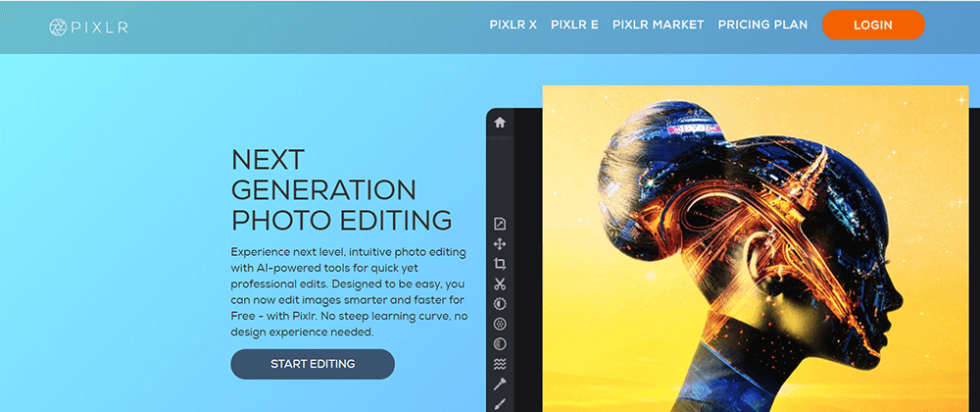
Task: Select the scissors cutout tool
Action: [x=500, y=283]
